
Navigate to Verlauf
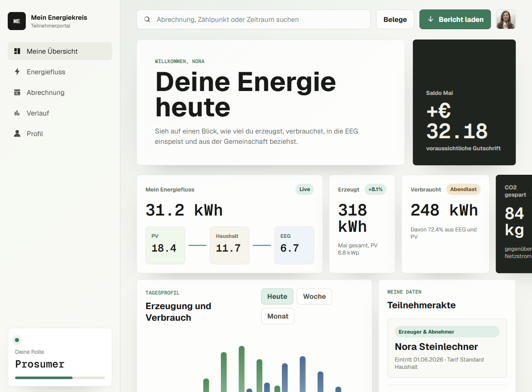point(60,113)
